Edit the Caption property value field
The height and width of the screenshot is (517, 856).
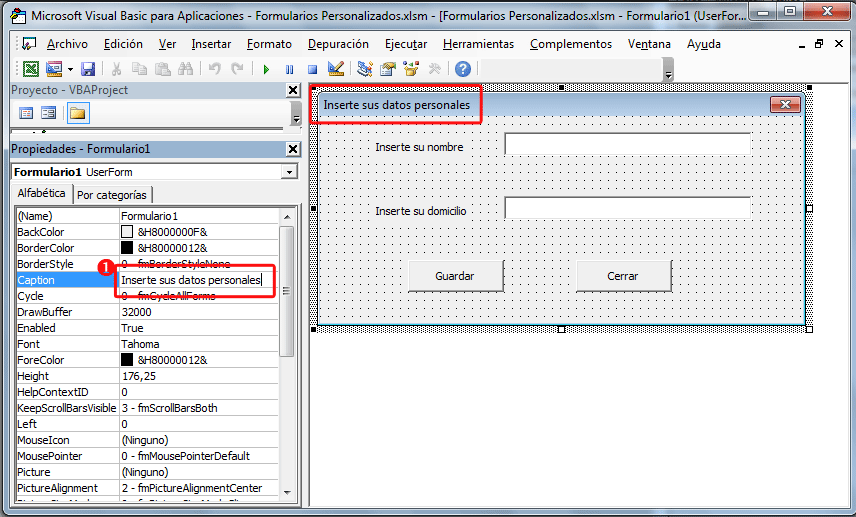tap(198, 280)
